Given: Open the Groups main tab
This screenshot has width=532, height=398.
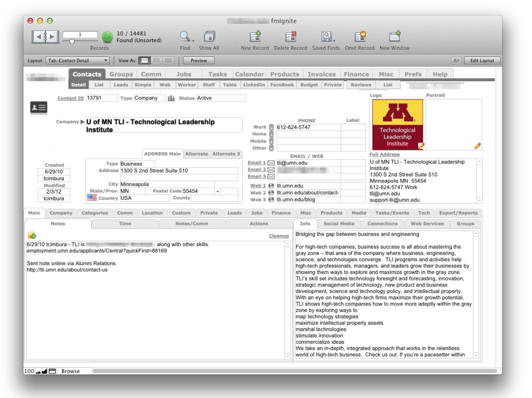Looking at the screenshot, I should tap(121, 74).
